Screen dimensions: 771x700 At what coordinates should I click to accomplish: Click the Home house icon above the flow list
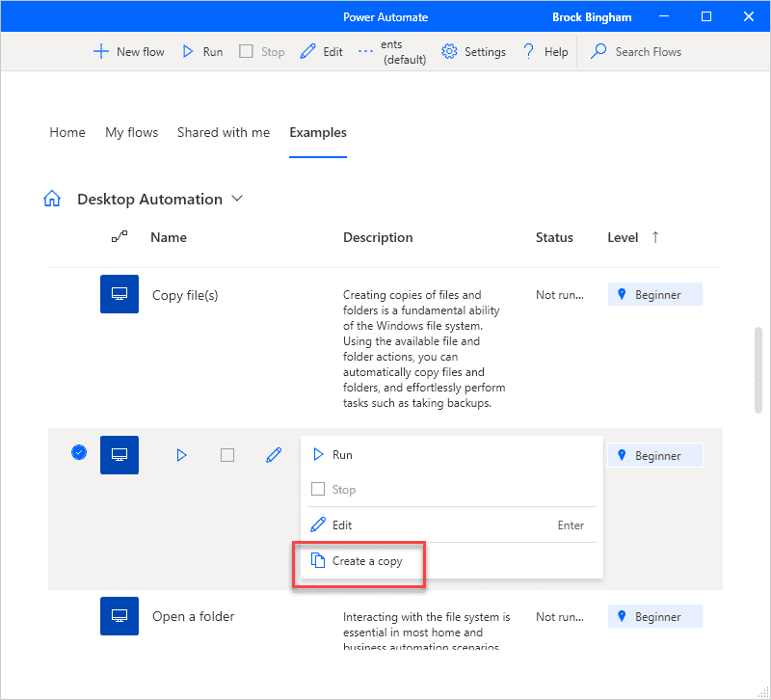(x=52, y=198)
